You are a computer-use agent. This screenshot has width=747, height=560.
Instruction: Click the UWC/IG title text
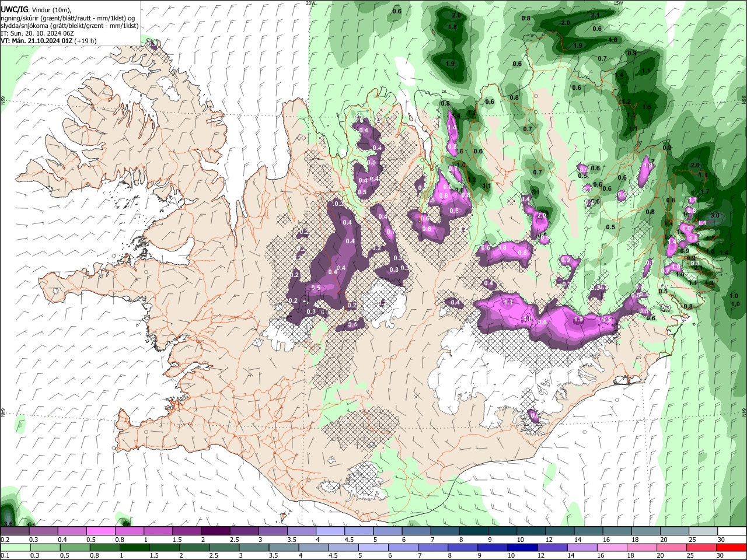tap(14, 10)
